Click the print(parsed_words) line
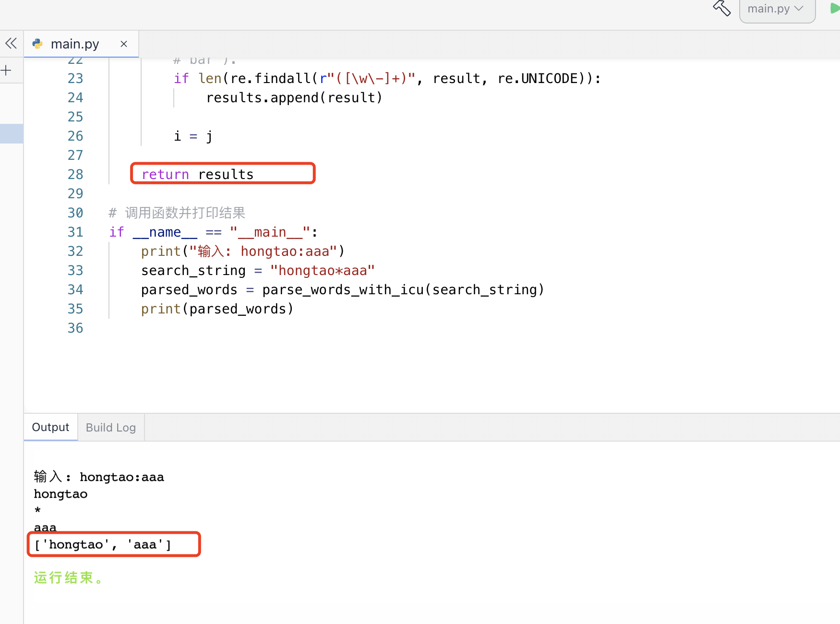The height and width of the screenshot is (624, 840). point(216,309)
